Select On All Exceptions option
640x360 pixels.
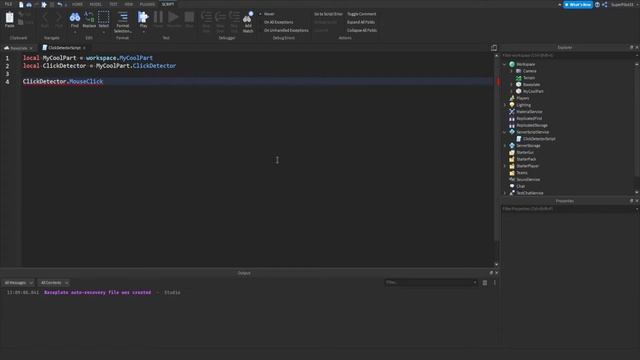(x=278, y=22)
